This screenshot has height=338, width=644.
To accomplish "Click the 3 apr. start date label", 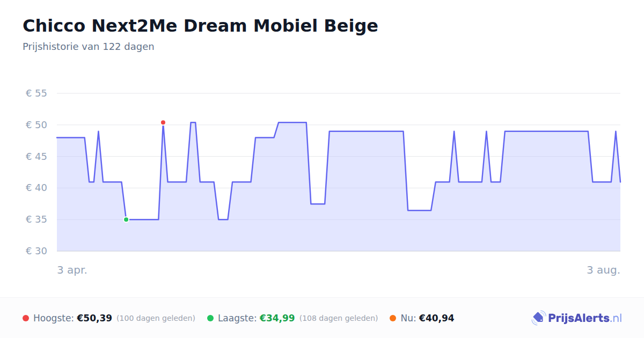I will pyautogui.click(x=72, y=270).
